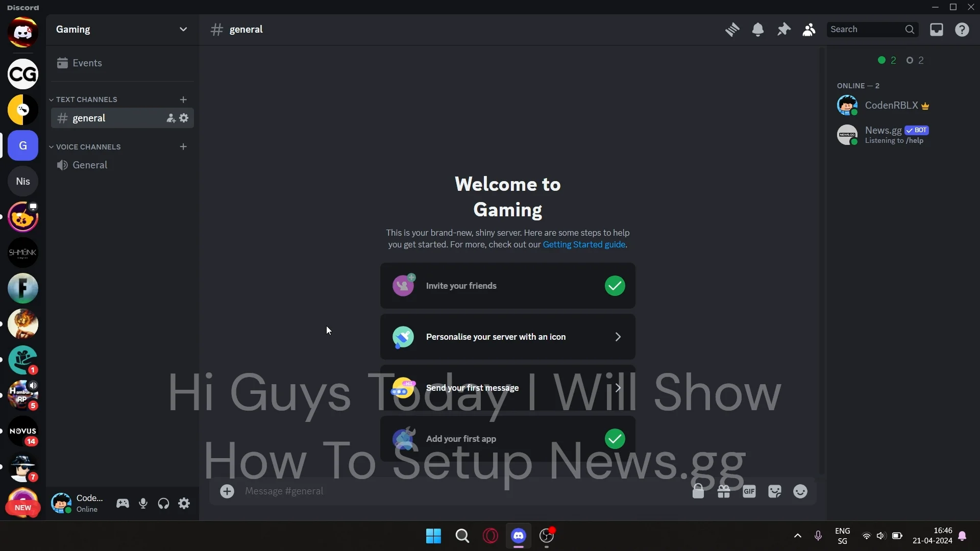Open the Getting Started guide link
The height and width of the screenshot is (551, 980).
(584, 244)
